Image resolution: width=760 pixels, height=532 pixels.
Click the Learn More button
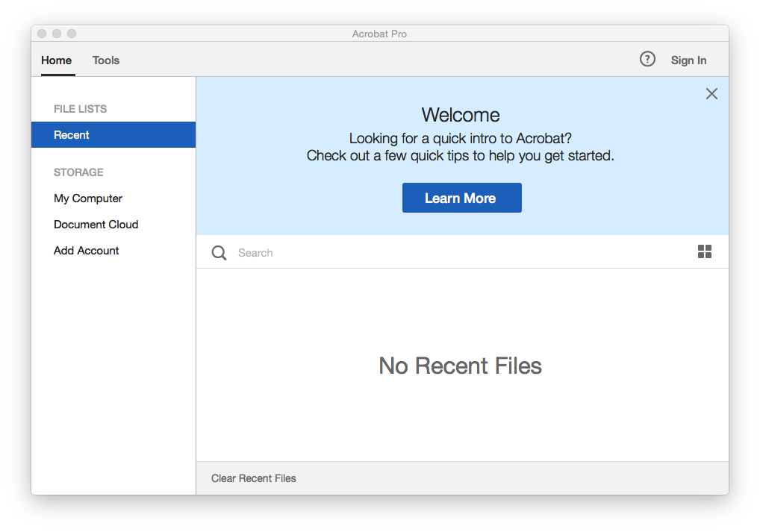click(x=462, y=198)
